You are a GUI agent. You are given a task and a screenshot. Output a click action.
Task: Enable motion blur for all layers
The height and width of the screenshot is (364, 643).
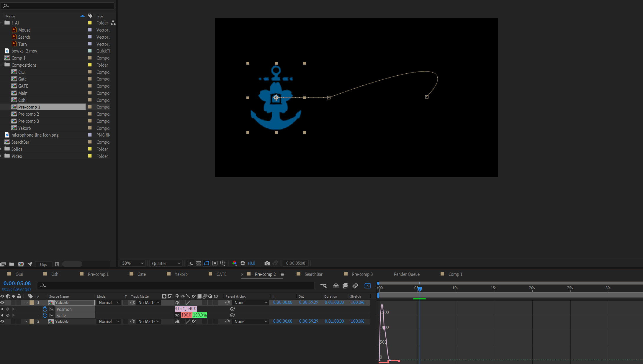355,286
